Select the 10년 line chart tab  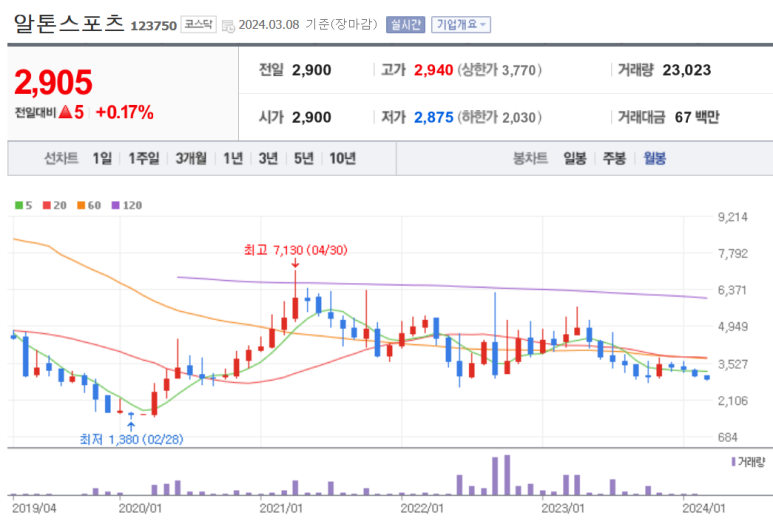click(342, 158)
